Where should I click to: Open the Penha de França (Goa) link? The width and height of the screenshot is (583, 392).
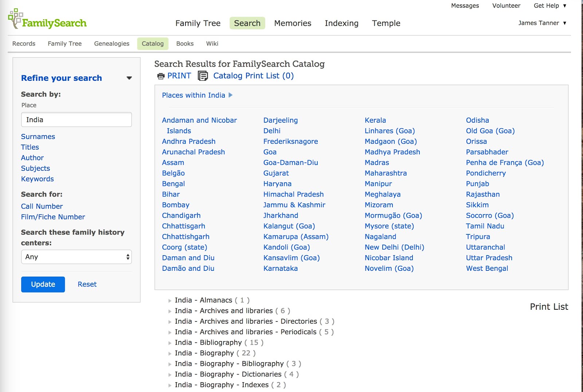pos(505,162)
